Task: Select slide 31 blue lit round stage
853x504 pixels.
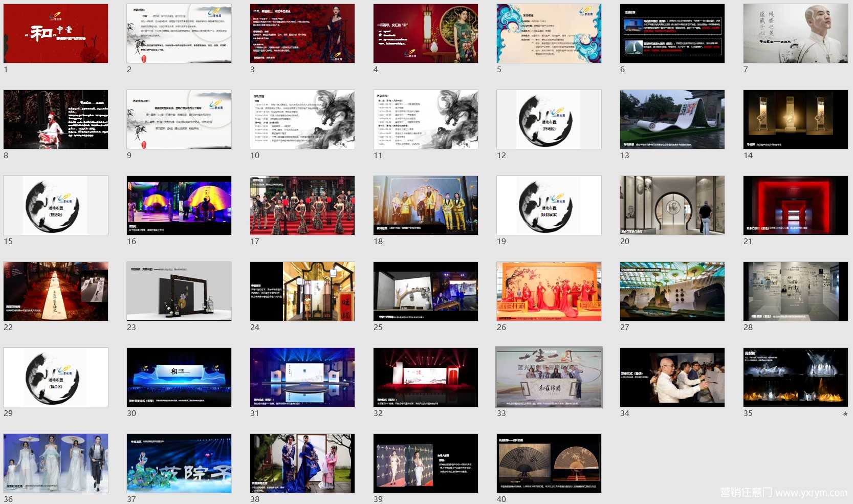Action: (302, 378)
